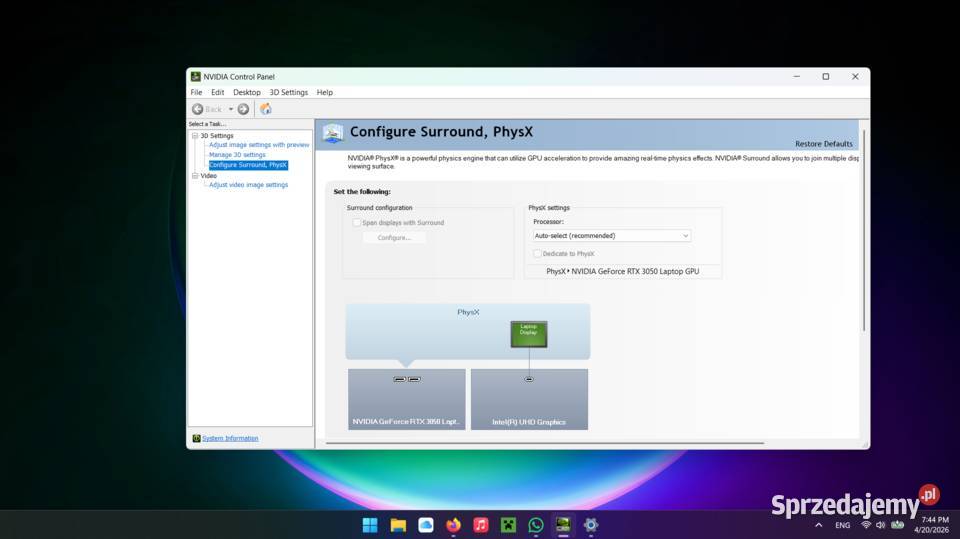Click the System Information icon

click(196, 438)
